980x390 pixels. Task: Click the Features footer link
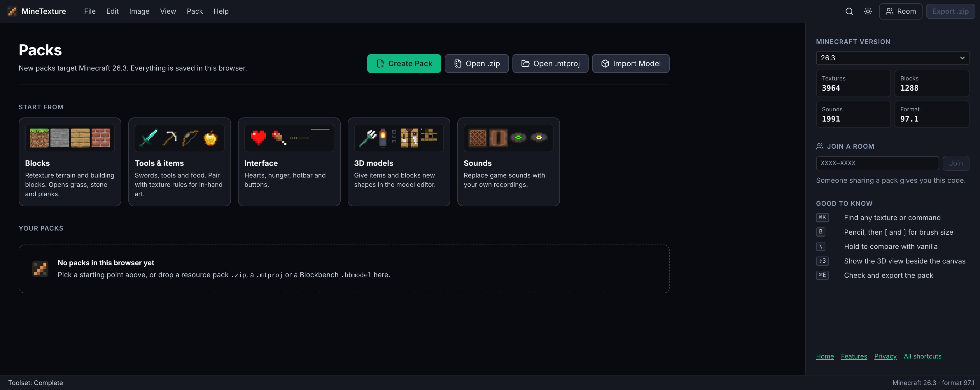[854, 356]
